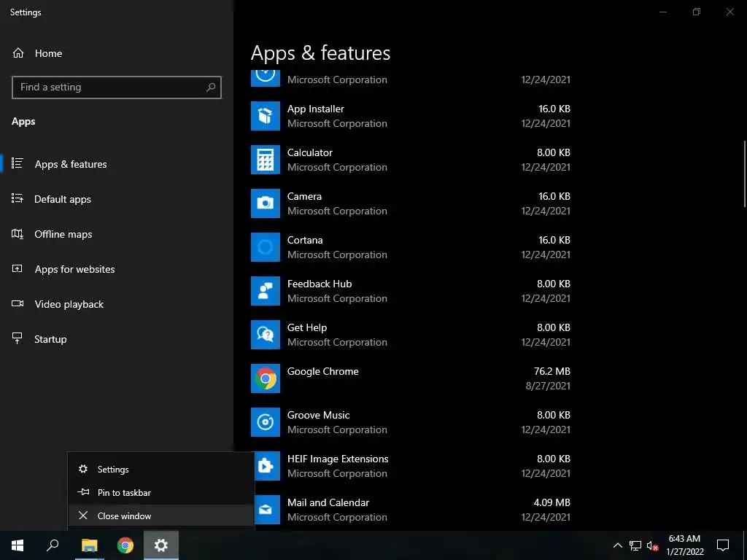Click the Default apps sidebar icon

pos(18,198)
